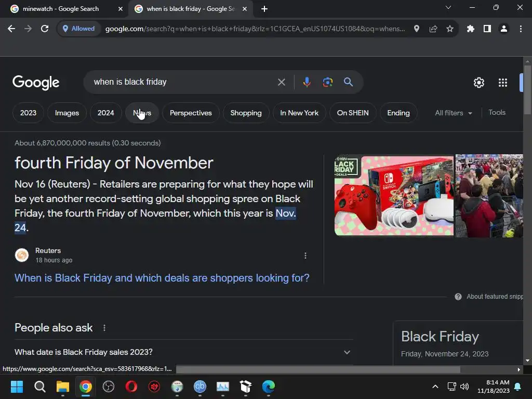Filter results by 2023
This screenshot has height=399, width=532.
pyautogui.click(x=28, y=113)
